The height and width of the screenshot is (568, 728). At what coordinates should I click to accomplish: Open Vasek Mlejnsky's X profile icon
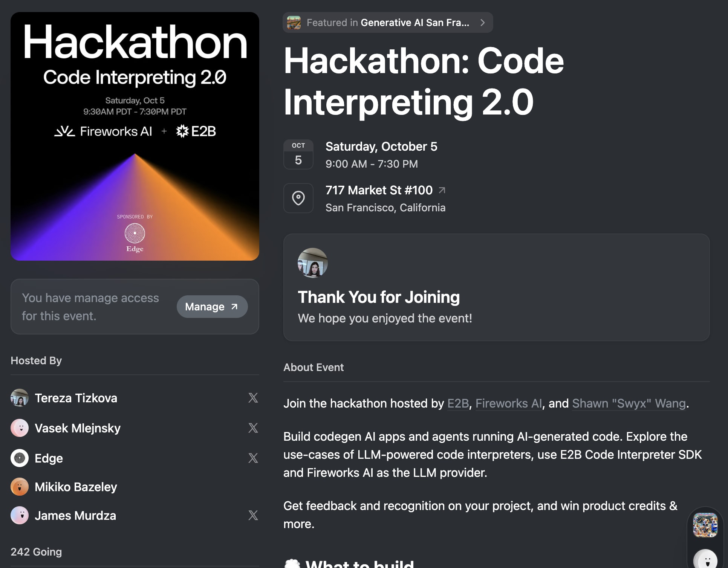coord(253,428)
